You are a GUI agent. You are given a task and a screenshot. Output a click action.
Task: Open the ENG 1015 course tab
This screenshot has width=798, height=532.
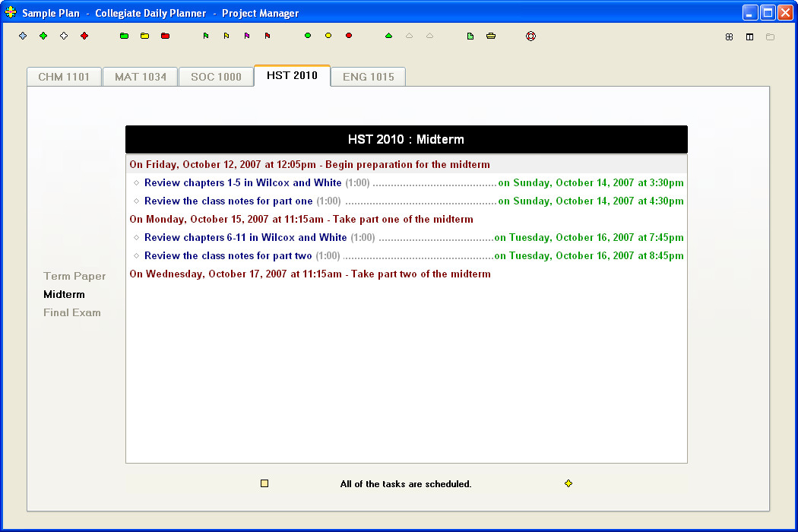click(369, 77)
